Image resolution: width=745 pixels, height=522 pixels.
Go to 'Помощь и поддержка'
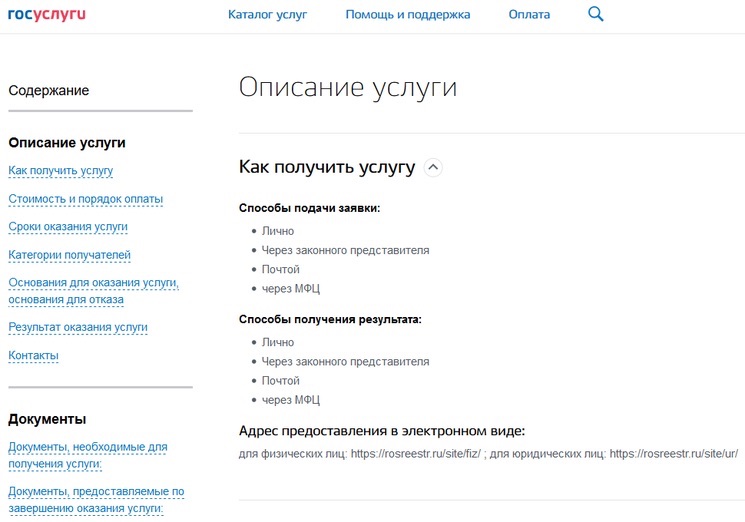(x=407, y=15)
